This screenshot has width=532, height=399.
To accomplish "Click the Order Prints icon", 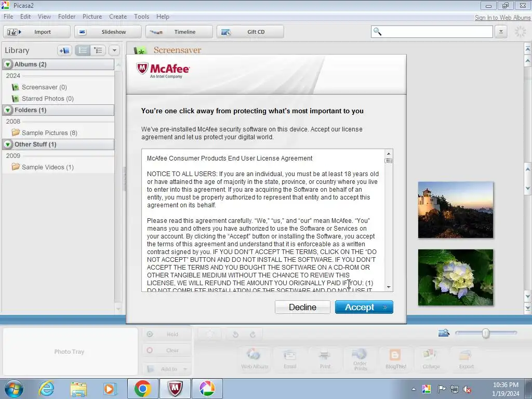I will click(x=361, y=360).
